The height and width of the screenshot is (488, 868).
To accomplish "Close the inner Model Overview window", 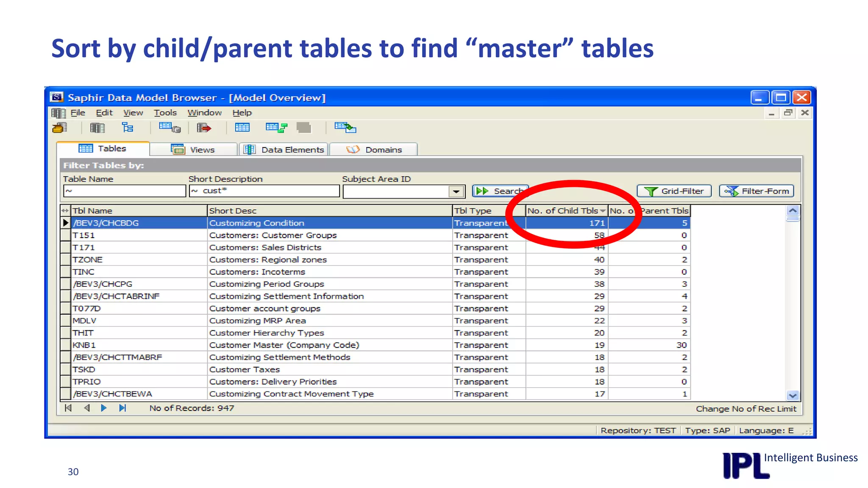I will (805, 113).
